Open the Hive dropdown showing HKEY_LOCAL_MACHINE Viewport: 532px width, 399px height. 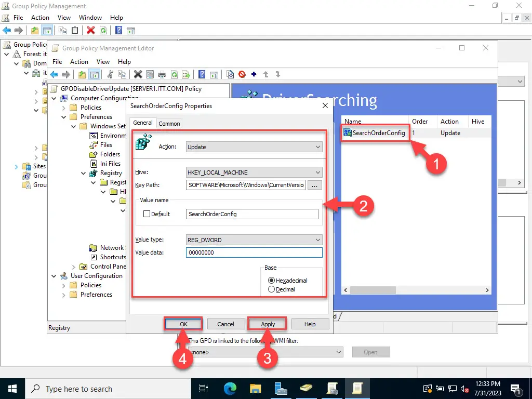click(x=254, y=172)
